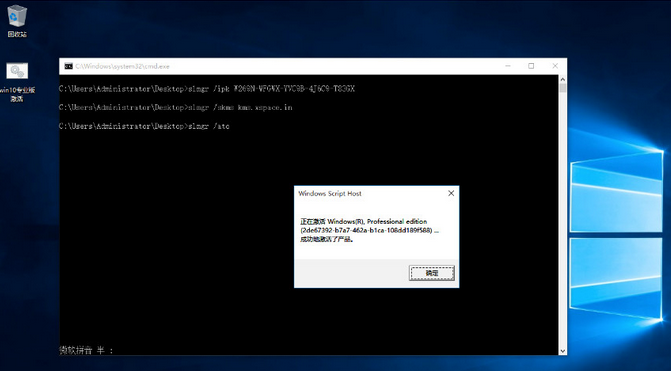
Task: Select the win10专业版激活 desktop icon
Action: pos(17,82)
